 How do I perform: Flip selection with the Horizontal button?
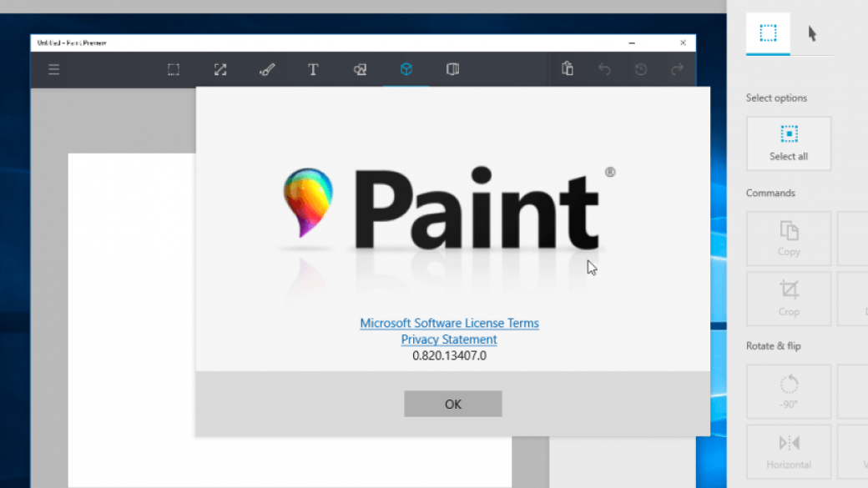[x=789, y=451]
